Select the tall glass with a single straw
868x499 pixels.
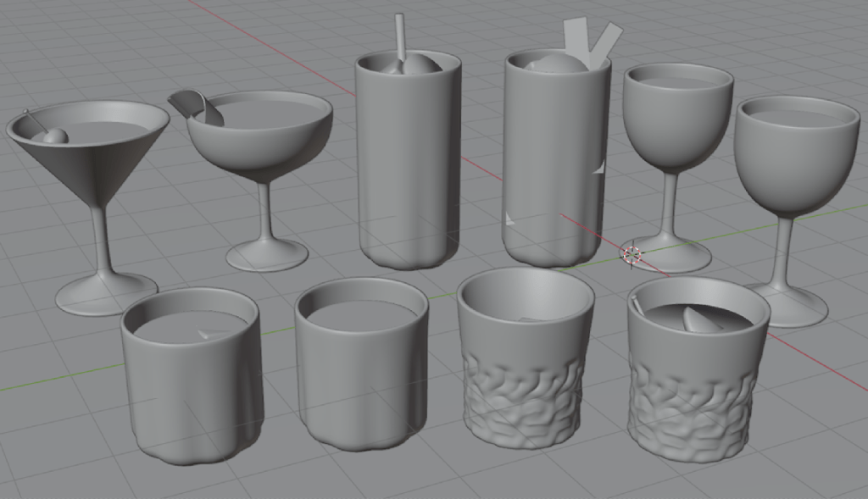[407, 169]
